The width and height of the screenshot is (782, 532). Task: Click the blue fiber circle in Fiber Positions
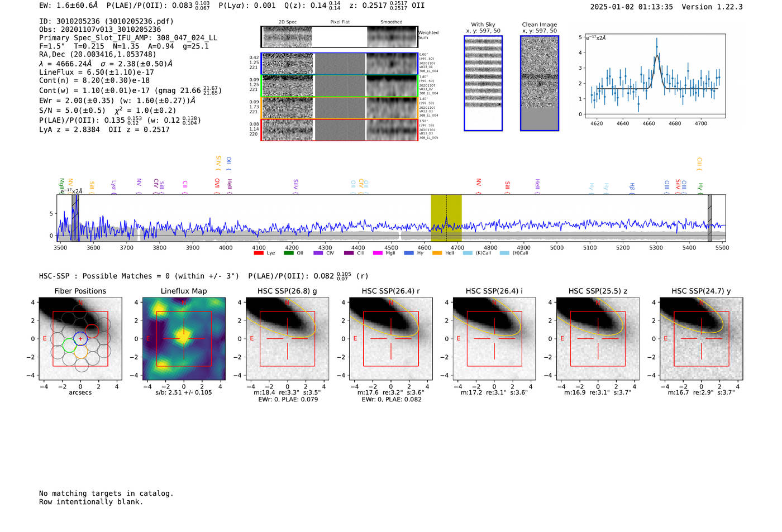click(x=80, y=338)
